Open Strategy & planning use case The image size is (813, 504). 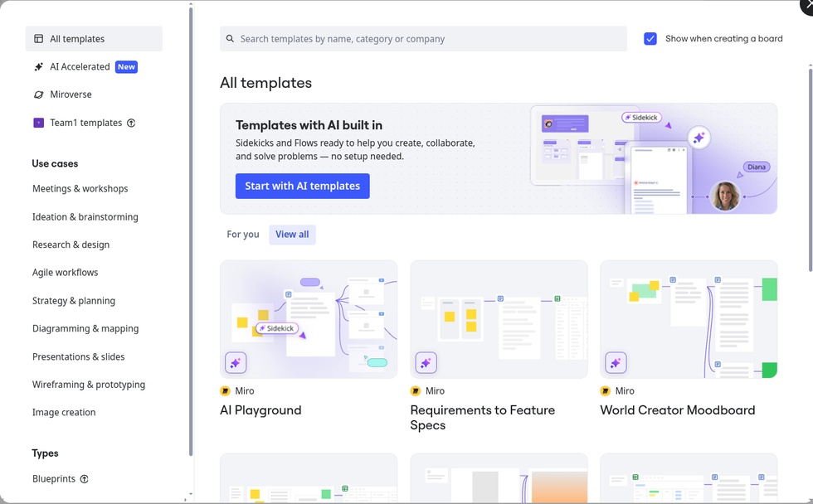pyautogui.click(x=74, y=301)
